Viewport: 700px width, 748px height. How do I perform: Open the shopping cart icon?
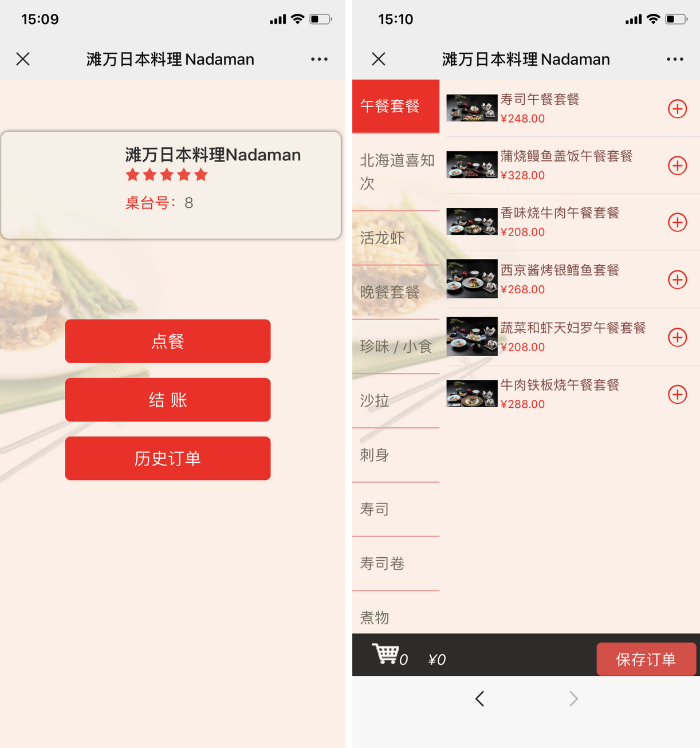(385, 653)
